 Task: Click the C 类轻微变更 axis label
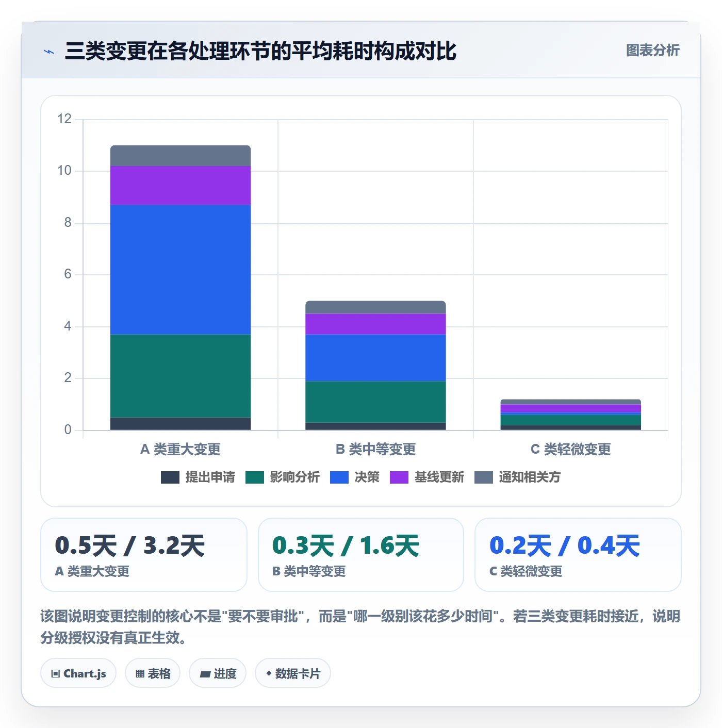pos(571,450)
